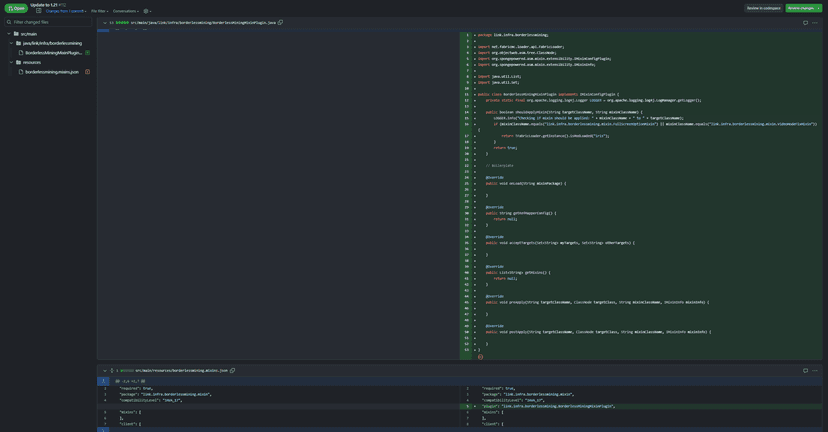Viewport: 828px width, 432px height.
Task: Open BorderlessMiningMixinPlugin.java file path link
Action: pyautogui.click(x=203, y=23)
